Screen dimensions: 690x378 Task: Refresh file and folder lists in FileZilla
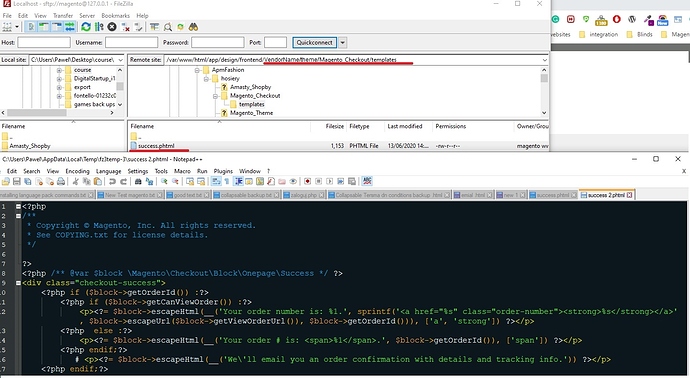coord(86,27)
